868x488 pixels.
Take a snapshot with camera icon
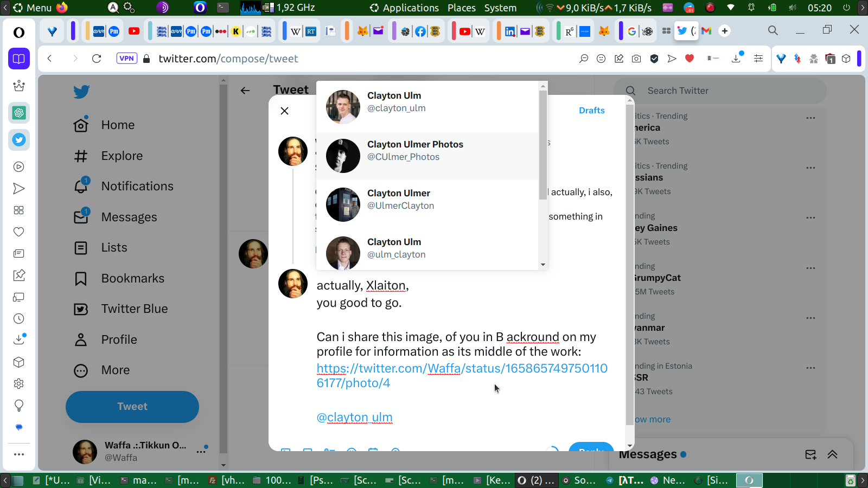(636, 59)
